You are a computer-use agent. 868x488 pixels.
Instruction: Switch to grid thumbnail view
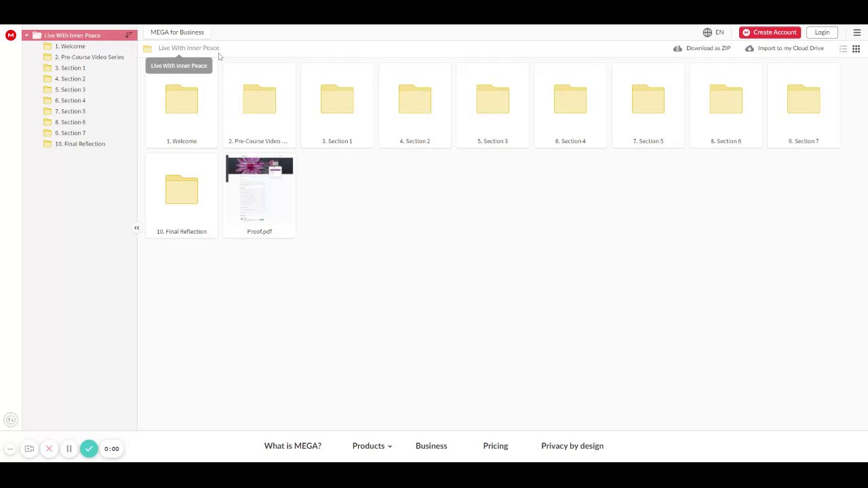pyautogui.click(x=856, y=49)
